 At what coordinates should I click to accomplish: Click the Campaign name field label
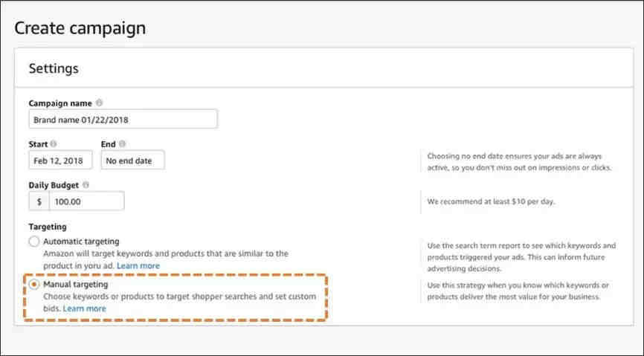pos(60,103)
